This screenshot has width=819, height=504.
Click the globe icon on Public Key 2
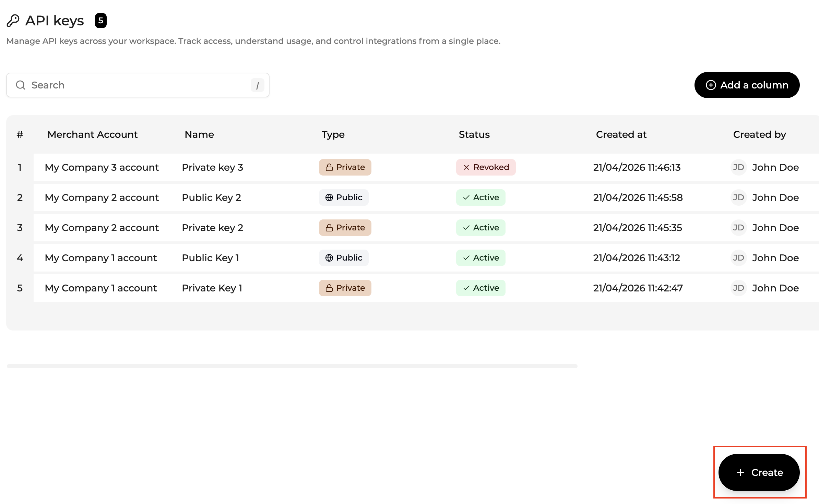coord(329,197)
